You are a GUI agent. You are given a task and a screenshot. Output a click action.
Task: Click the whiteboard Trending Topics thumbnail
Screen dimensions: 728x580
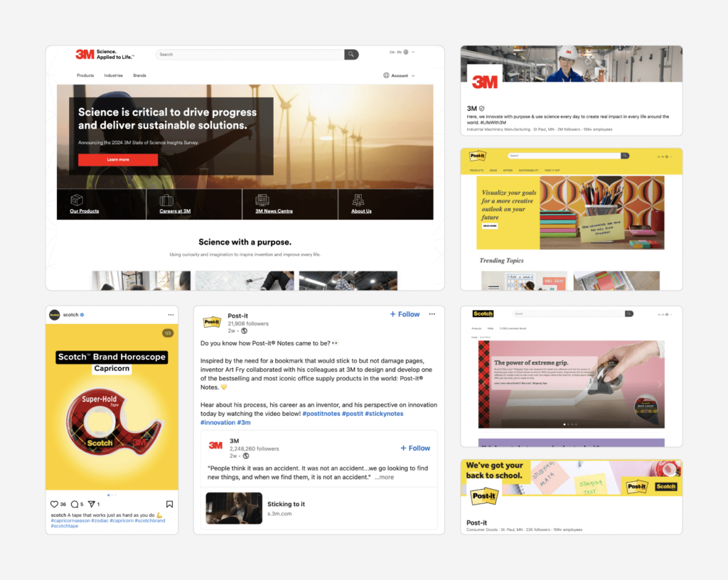pos(524,281)
